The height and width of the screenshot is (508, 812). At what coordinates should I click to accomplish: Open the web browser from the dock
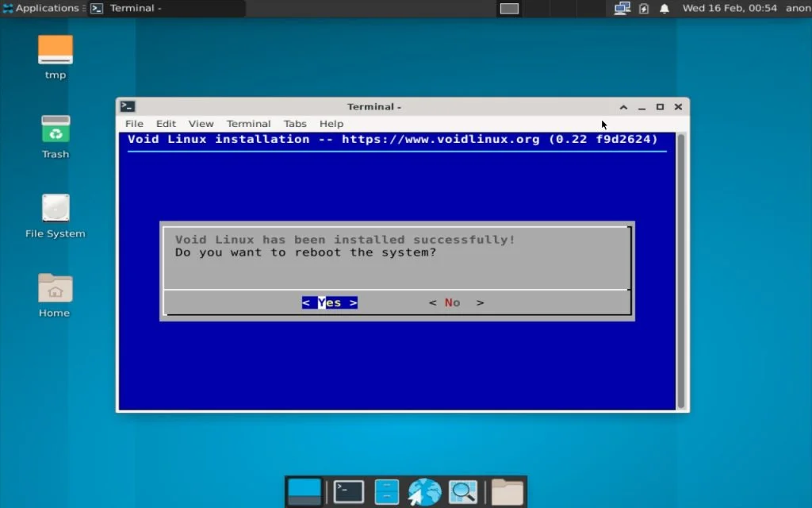[x=424, y=491]
